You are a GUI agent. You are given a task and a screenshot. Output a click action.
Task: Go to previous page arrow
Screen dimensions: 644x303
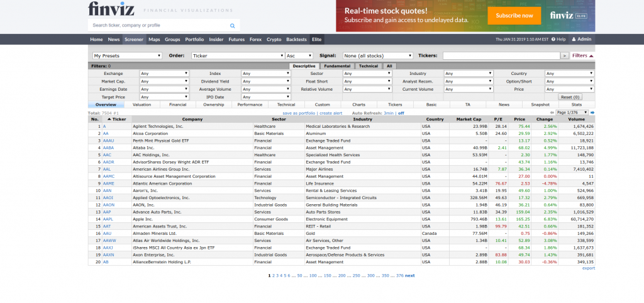tap(552, 113)
